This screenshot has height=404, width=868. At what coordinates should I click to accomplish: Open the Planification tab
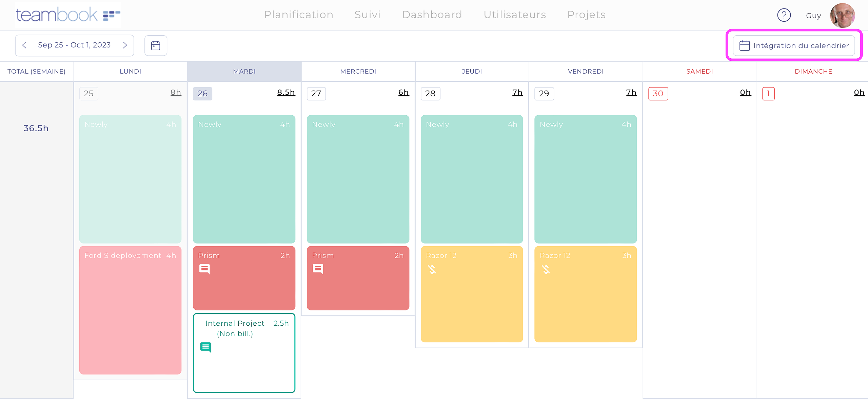coord(299,15)
